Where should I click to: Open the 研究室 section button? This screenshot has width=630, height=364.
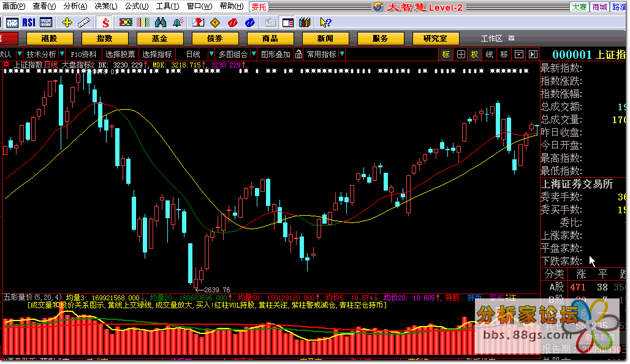click(x=436, y=39)
